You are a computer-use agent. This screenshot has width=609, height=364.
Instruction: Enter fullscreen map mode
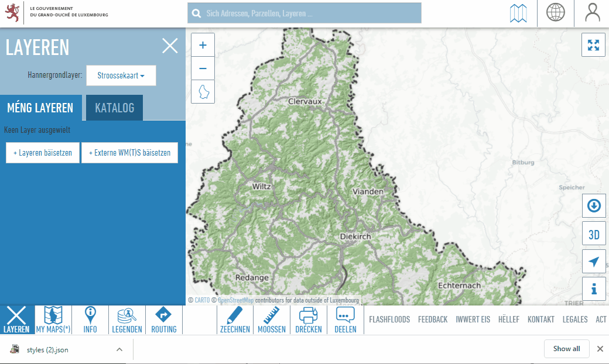tap(594, 45)
